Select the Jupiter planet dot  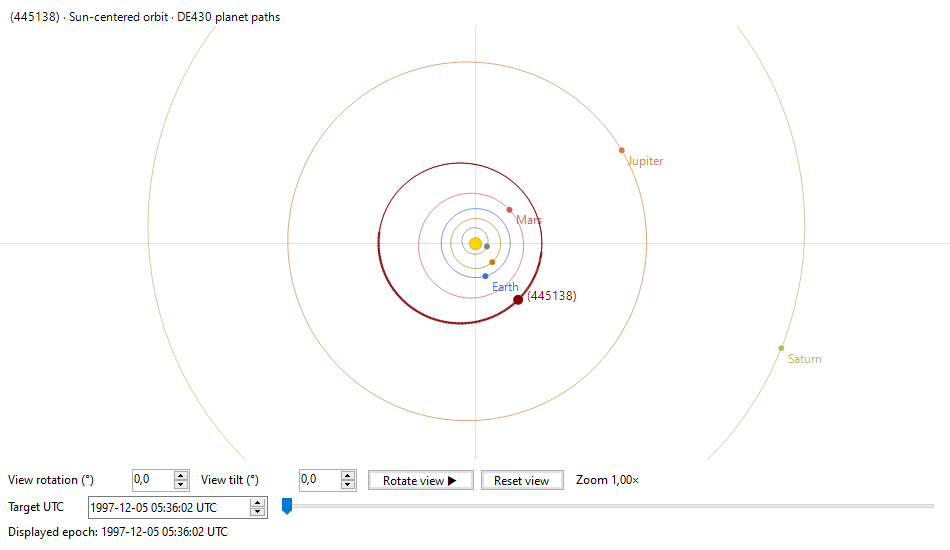[x=622, y=150]
